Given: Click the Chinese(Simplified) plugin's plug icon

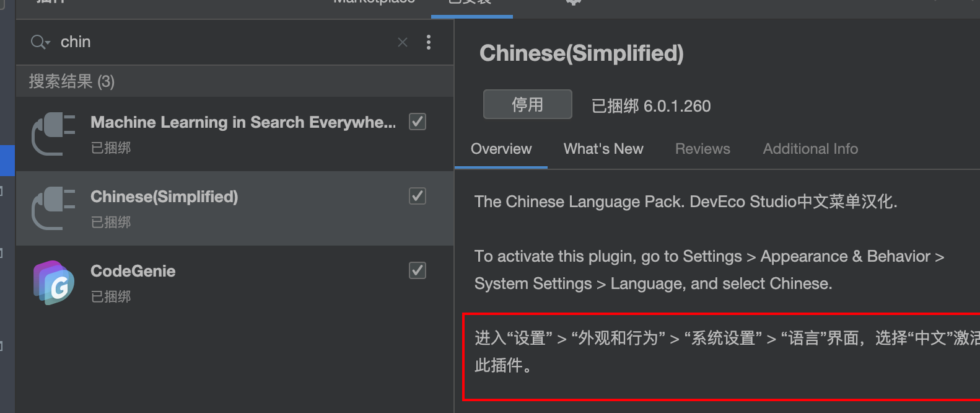Looking at the screenshot, I should [x=53, y=208].
